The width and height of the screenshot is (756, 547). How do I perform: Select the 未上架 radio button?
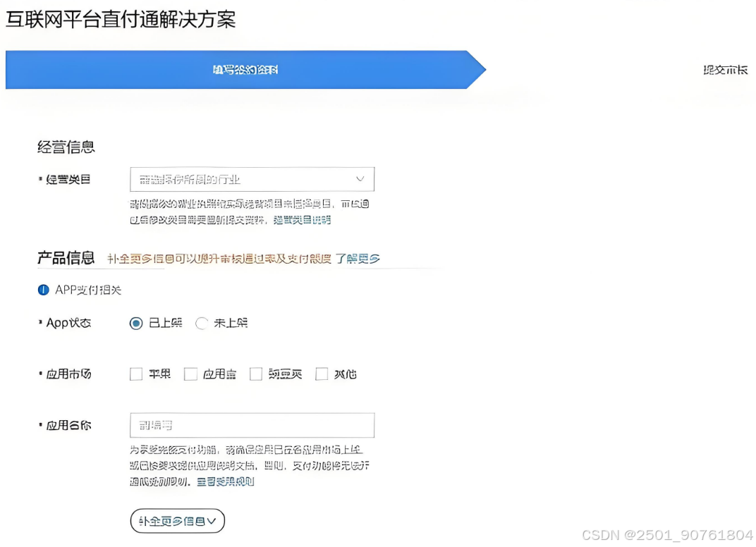pyautogui.click(x=202, y=323)
